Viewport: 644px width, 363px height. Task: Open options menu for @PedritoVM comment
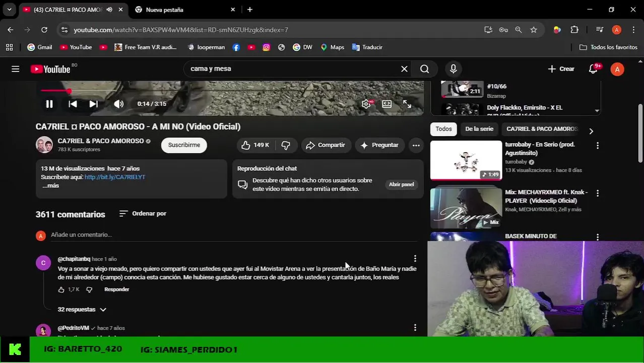pos(415,328)
